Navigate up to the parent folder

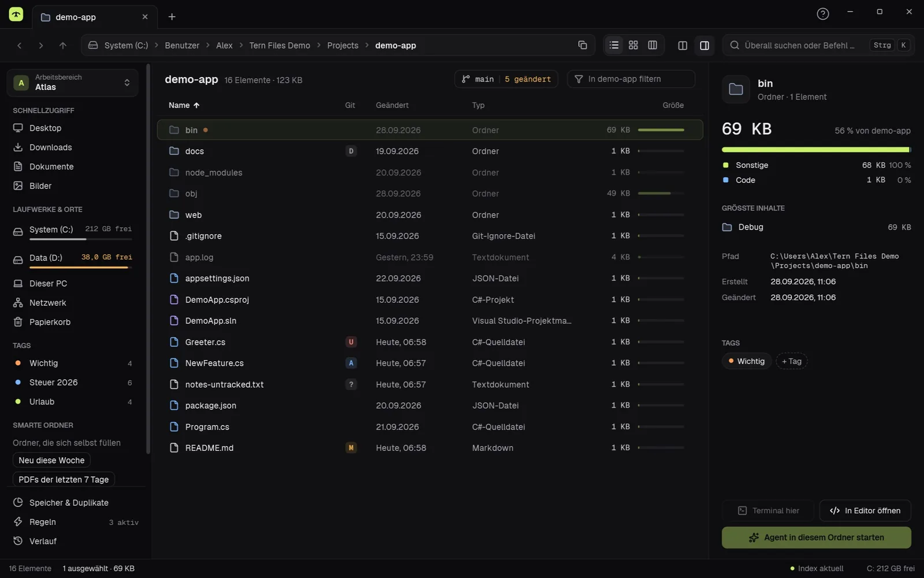(62, 45)
